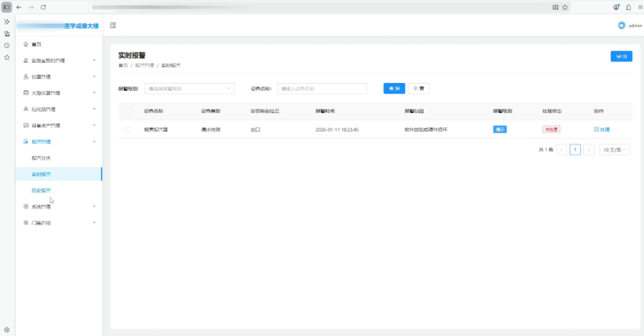
Task: Click the 重置 reset button
Action: [419, 89]
